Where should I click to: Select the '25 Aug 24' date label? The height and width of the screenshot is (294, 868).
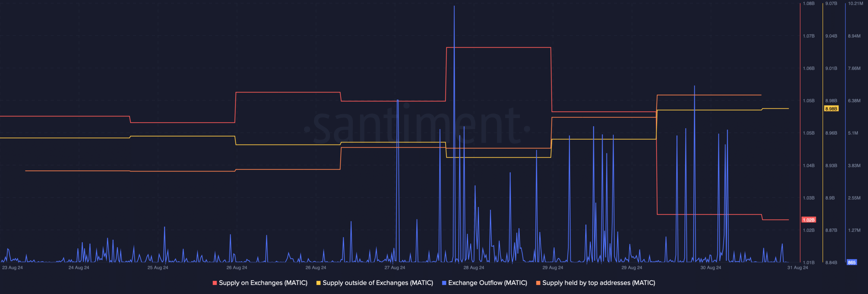pyautogui.click(x=158, y=268)
